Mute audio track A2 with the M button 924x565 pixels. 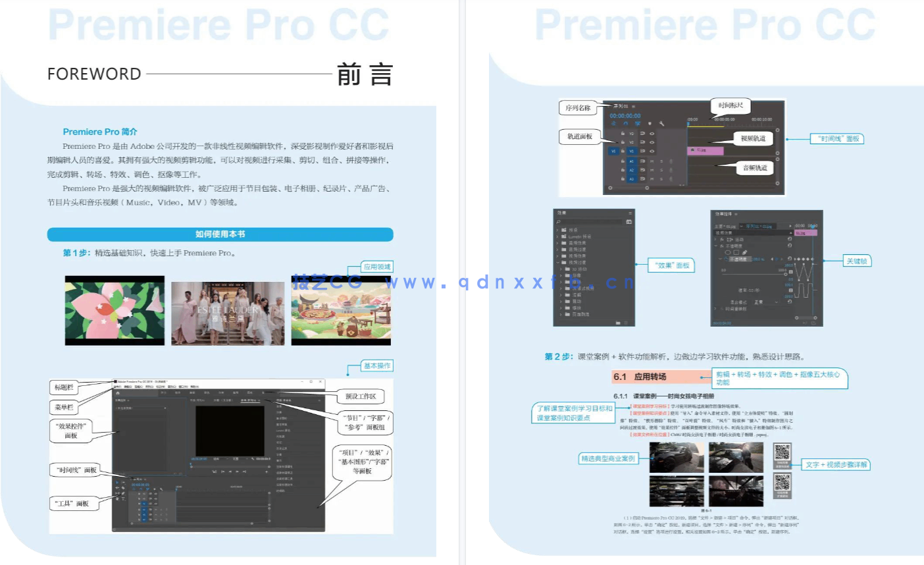(652, 171)
